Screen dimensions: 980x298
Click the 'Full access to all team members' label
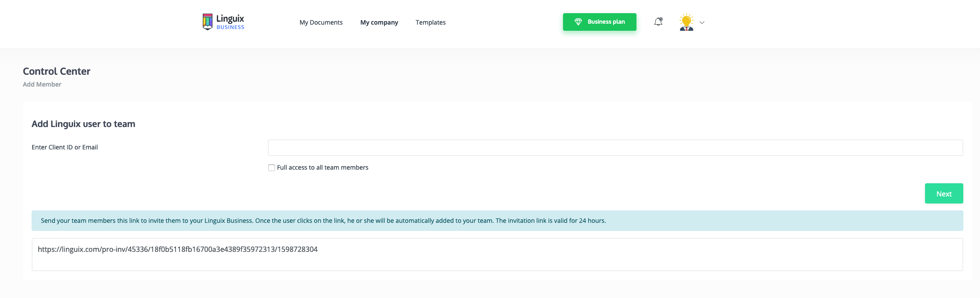(x=323, y=167)
